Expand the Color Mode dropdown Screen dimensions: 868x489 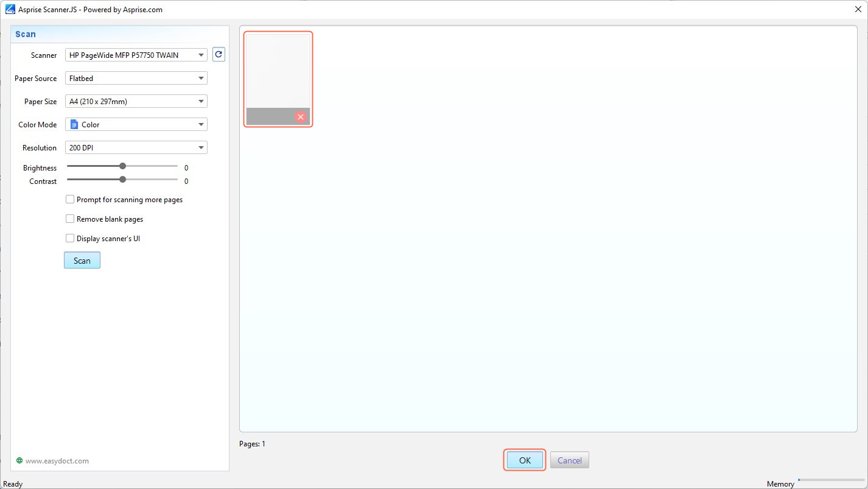pyautogui.click(x=136, y=125)
